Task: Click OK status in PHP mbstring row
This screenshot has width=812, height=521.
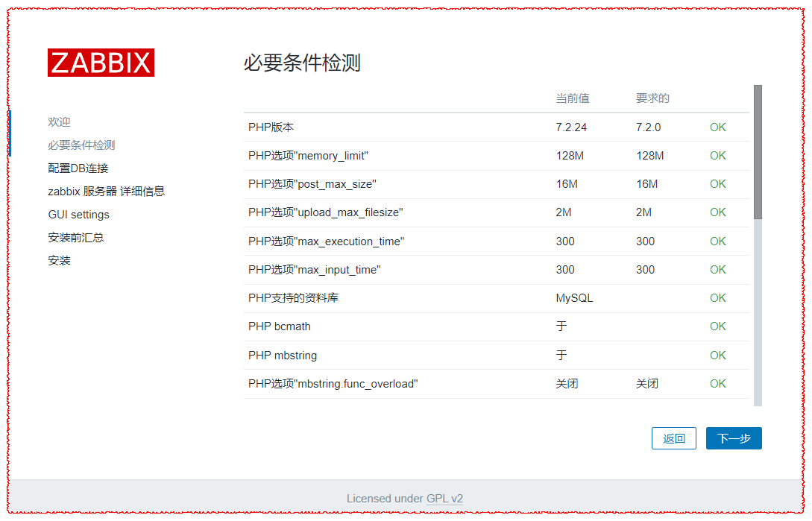Action: (x=718, y=356)
